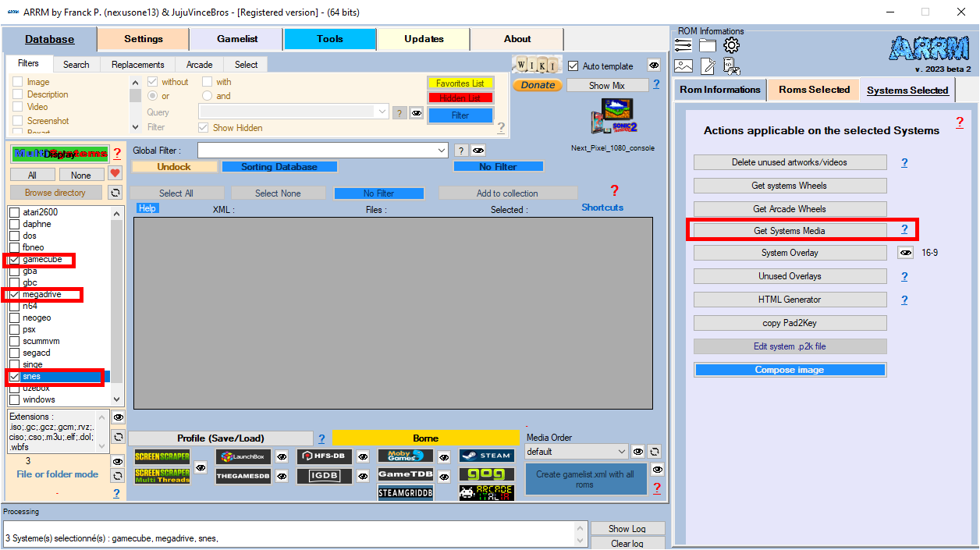Choose the Steam scraper logo
980x550 pixels.
[x=486, y=456]
